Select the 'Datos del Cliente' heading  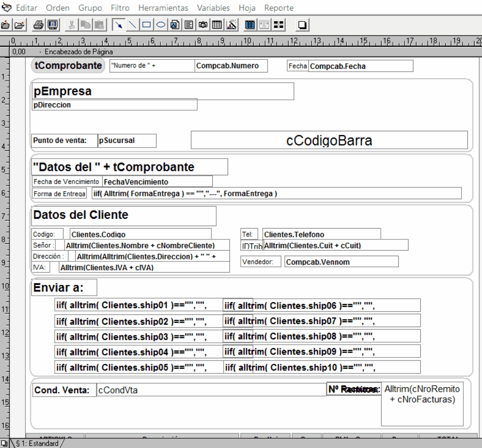coord(124,216)
